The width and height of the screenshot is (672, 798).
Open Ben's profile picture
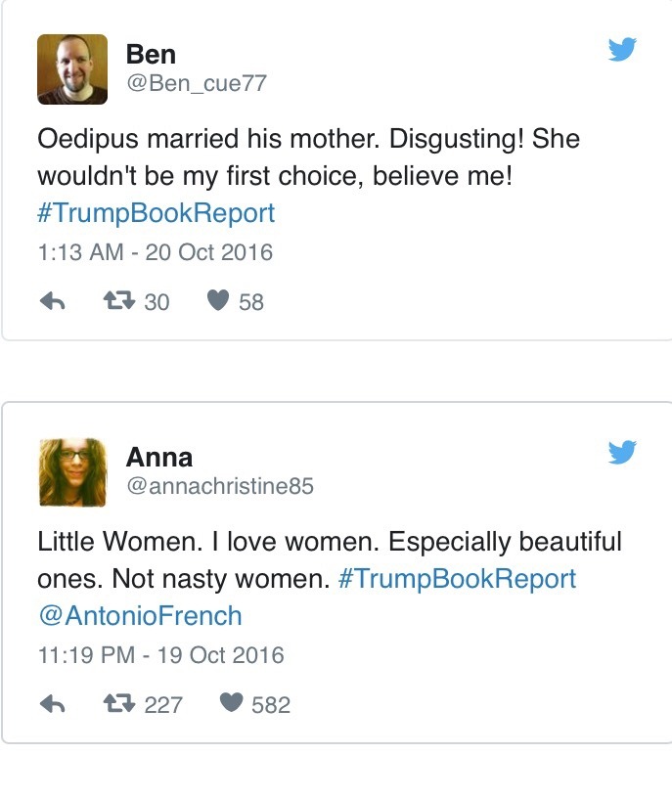point(72,69)
